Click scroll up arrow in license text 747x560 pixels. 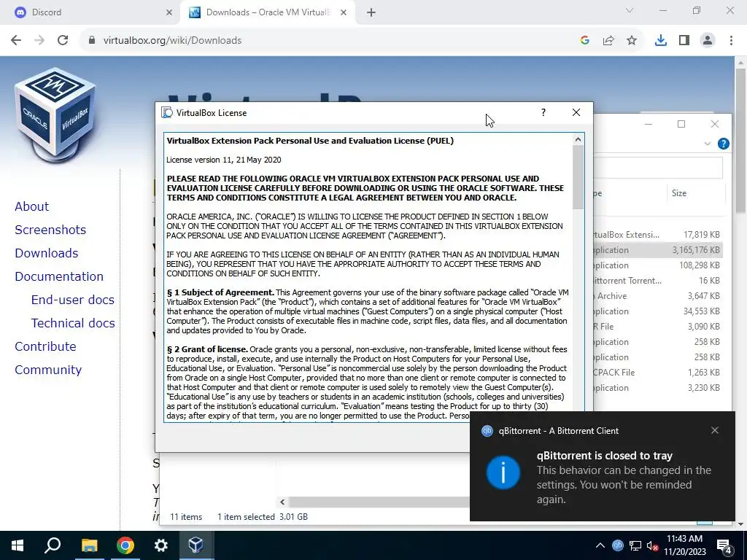tap(578, 139)
